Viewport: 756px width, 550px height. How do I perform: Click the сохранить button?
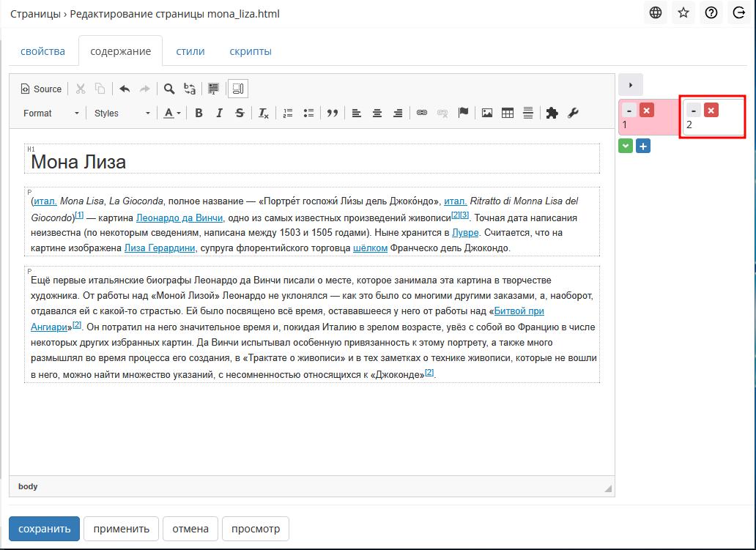click(44, 528)
